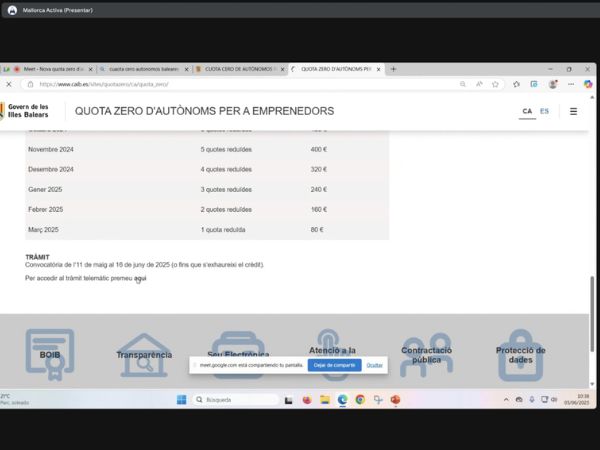Select the CA language option
The width and height of the screenshot is (600, 450).
point(527,111)
